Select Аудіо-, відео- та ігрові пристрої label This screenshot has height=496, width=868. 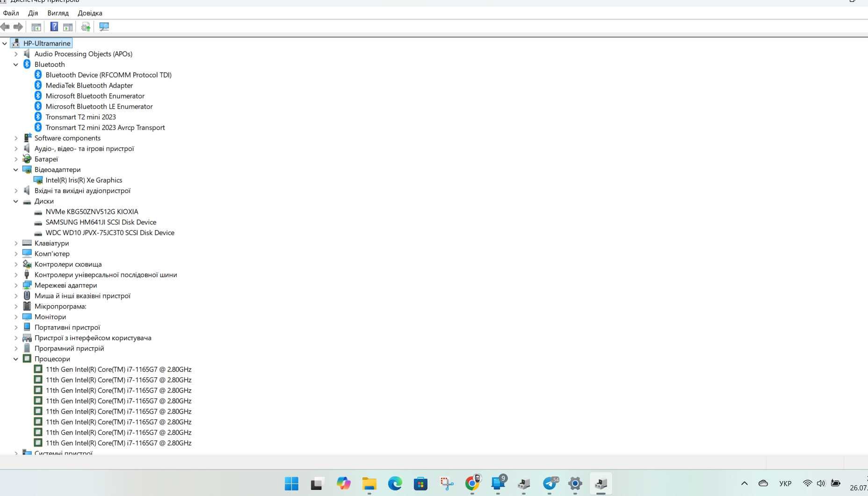(x=84, y=149)
